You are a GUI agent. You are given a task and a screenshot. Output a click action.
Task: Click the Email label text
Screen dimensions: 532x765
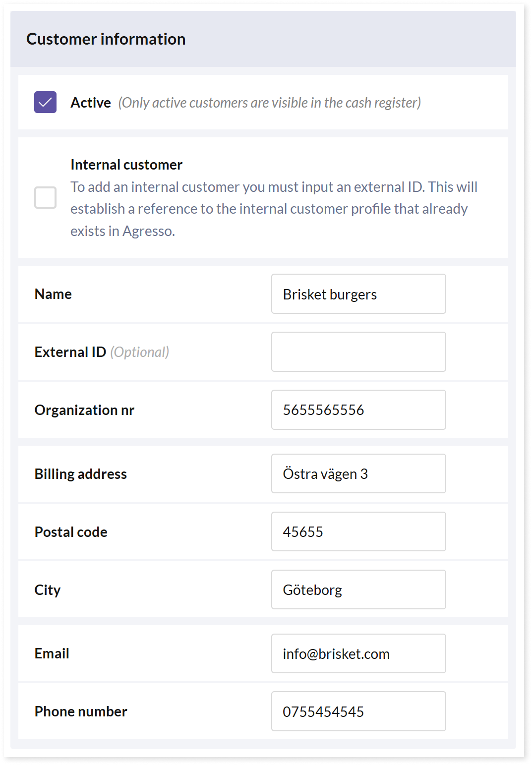52,653
